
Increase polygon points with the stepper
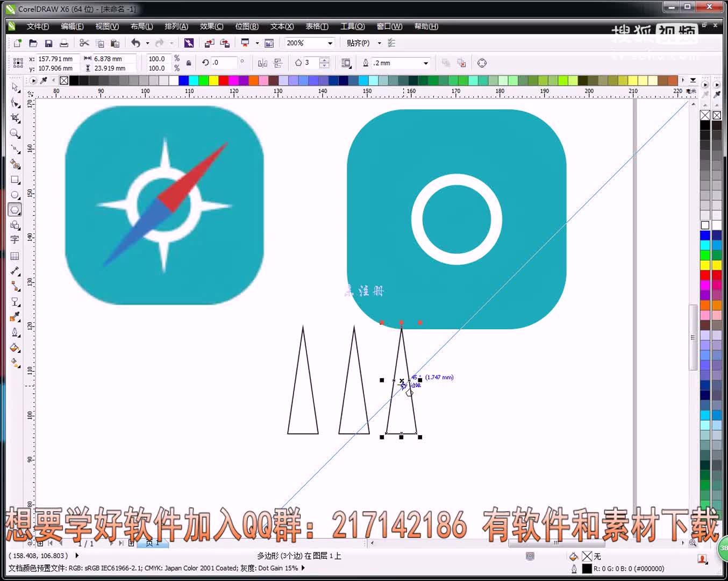[325, 60]
